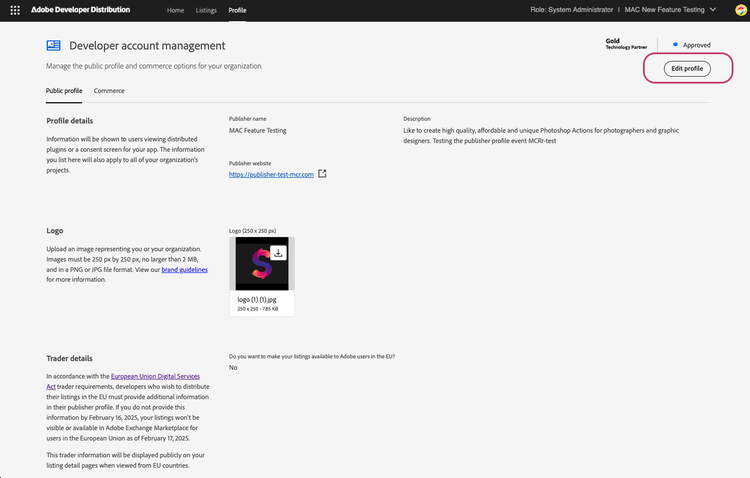Select the Public profile tab

click(x=64, y=91)
